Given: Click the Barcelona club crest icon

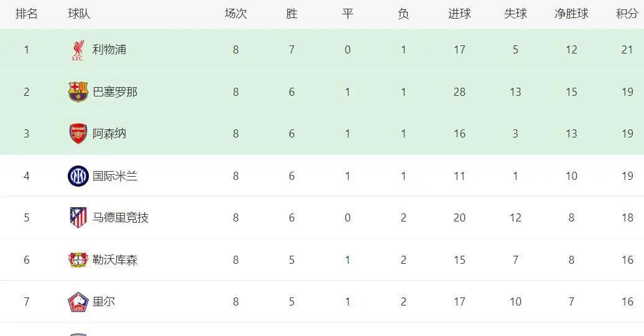Looking at the screenshot, I should [x=78, y=92].
